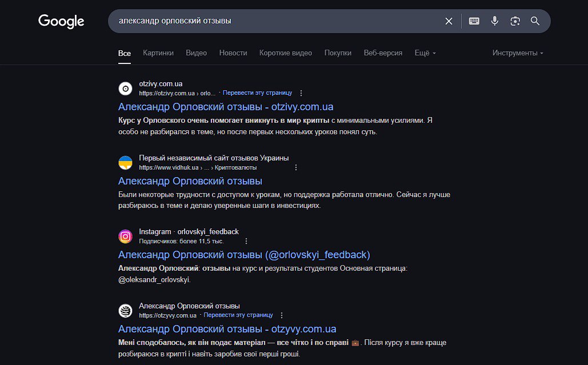Translate the otzyvy.com.ua result page

(238, 315)
